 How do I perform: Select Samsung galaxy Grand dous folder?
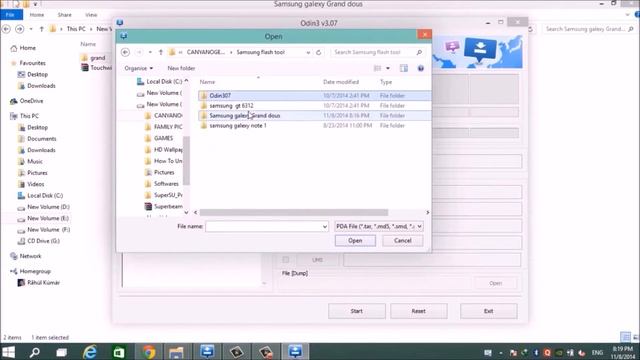[x=314, y=116]
